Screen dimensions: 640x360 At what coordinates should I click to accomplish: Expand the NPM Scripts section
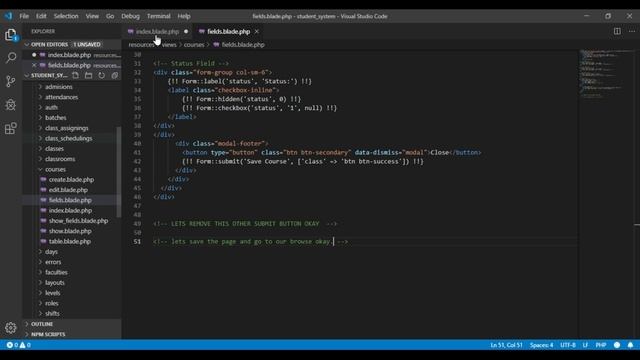72,334
